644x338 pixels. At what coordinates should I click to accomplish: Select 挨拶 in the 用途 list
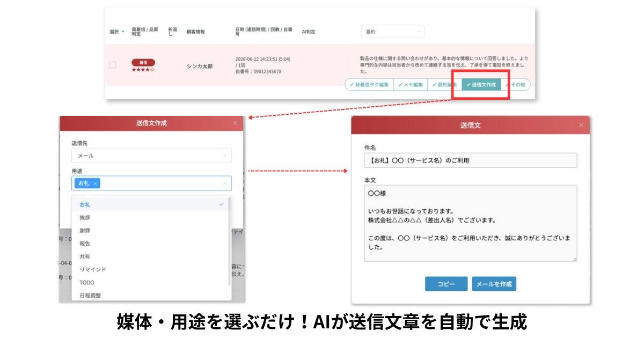coord(151,217)
